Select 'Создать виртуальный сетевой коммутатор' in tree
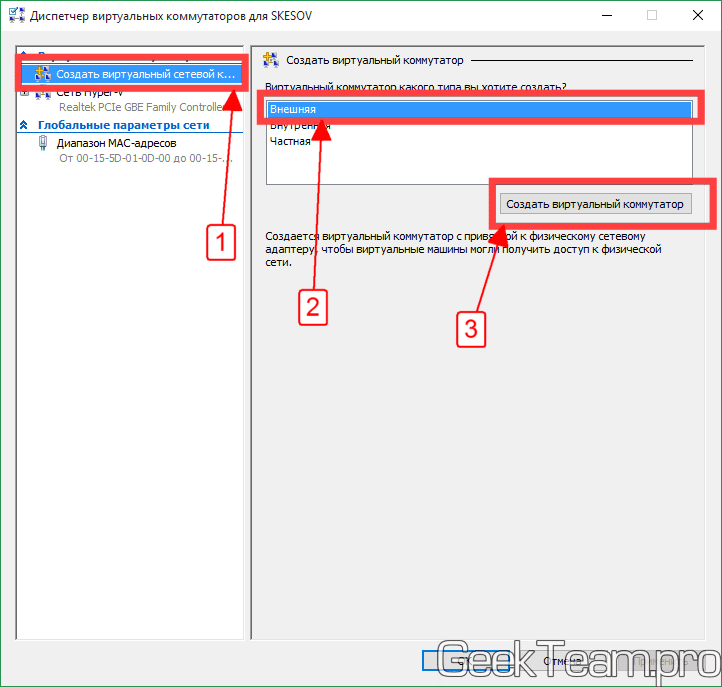The image size is (722, 687). 144,74
